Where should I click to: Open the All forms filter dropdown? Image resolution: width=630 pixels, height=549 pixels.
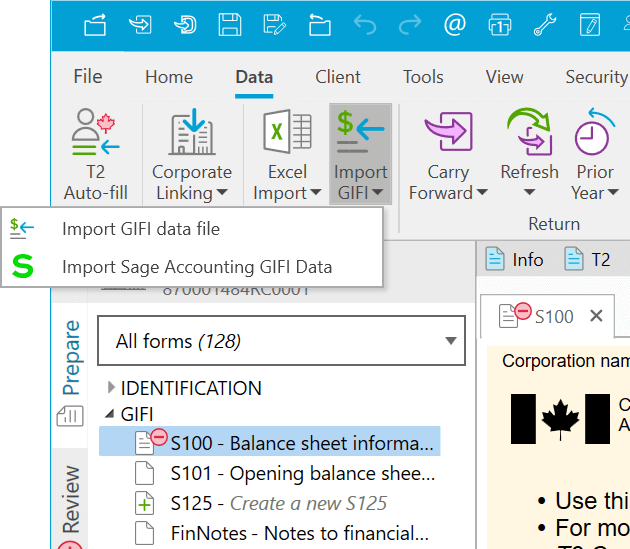[281, 342]
